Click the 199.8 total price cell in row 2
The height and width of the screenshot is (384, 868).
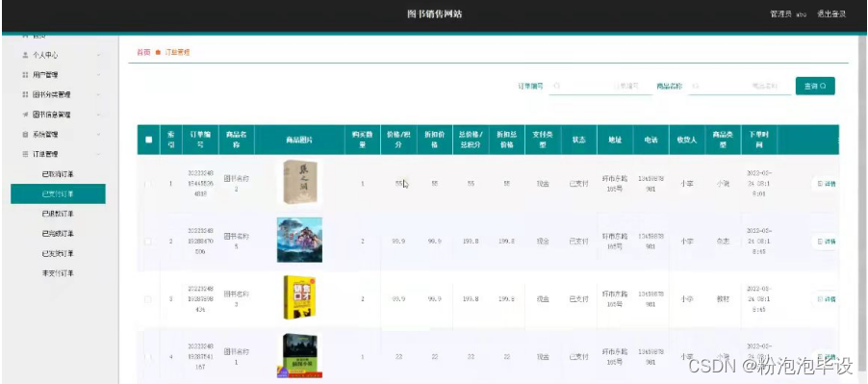click(471, 242)
